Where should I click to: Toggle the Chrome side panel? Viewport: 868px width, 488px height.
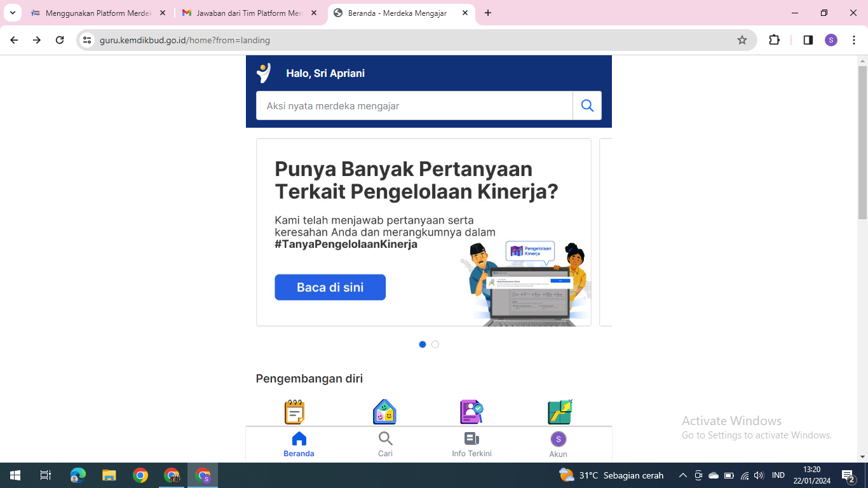point(808,40)
